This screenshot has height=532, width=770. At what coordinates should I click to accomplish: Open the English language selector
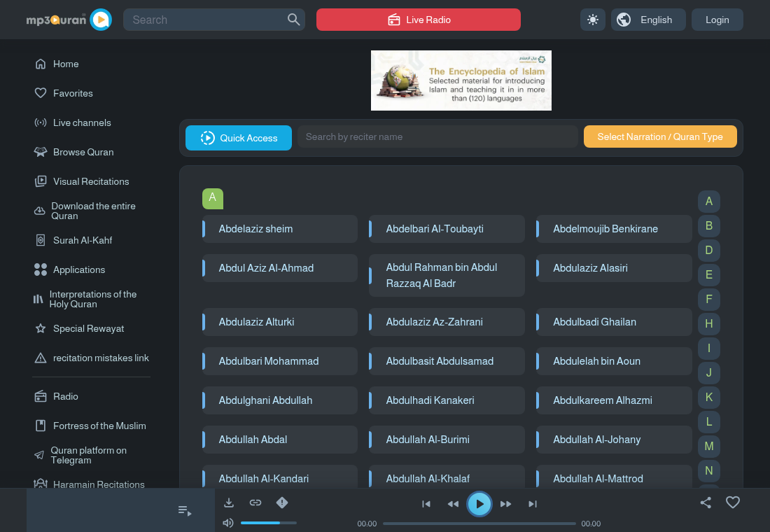point(648,20)
